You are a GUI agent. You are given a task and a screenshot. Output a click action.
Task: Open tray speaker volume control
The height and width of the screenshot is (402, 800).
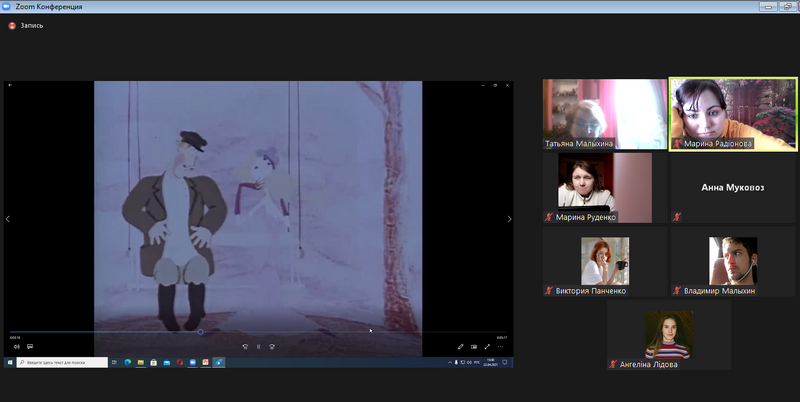click(x=469, y=362)
